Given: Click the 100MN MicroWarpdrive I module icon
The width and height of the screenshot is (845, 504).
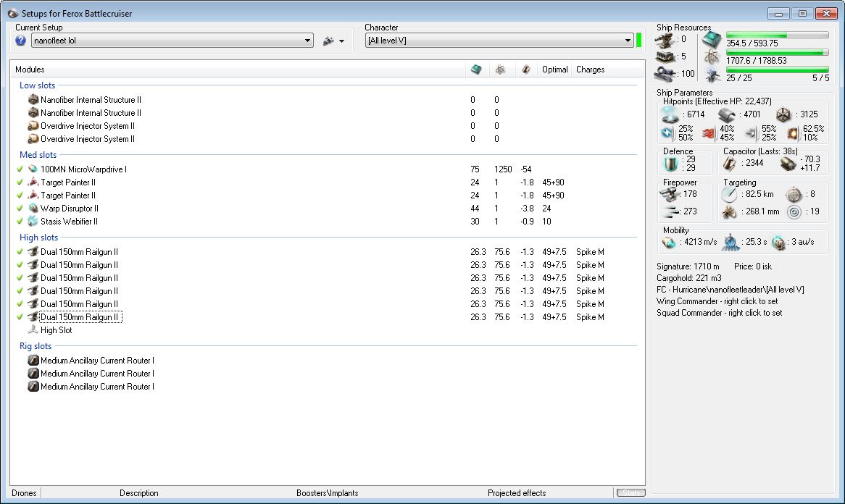Looking at the screenshot, I should (33, 169).
